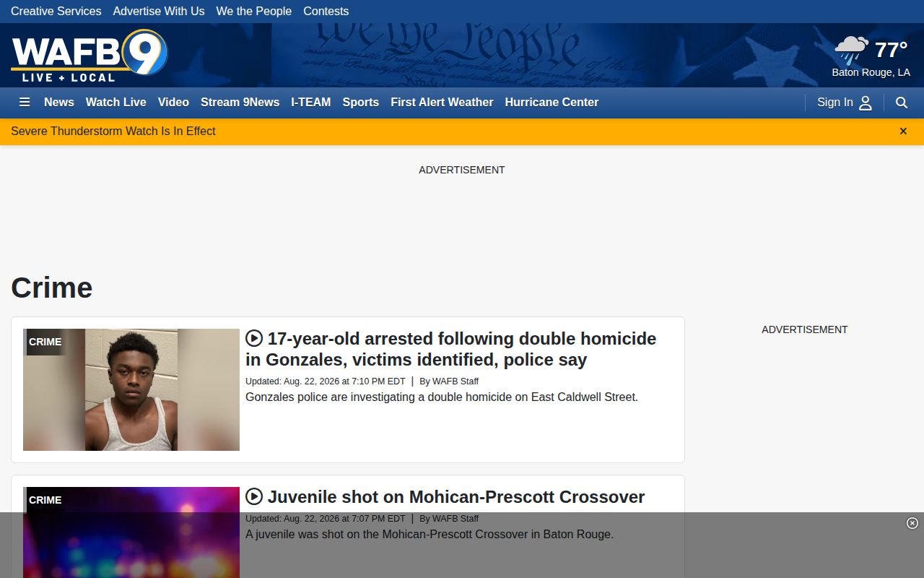Open the search magnifier icon

[x=902, y=103]
